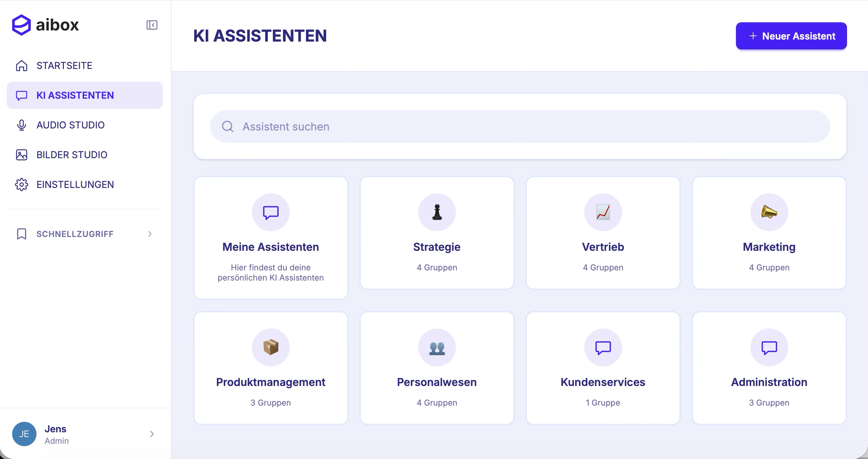Screen dimensions: 868x459
Task: Click the Schnellzugriff label
Action: [x=75, y=234]
